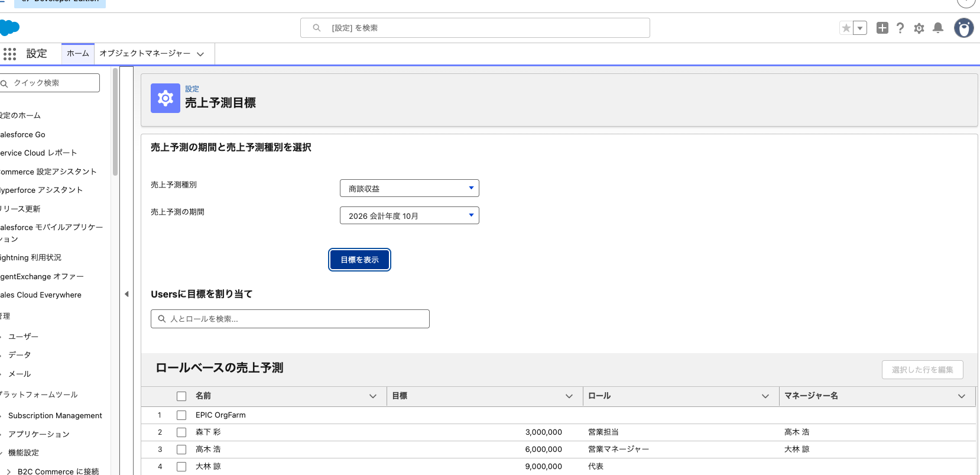This screenshot has height=475, width=980.
Task: Switch to the ホーム tab
Action: coord(78,53)
